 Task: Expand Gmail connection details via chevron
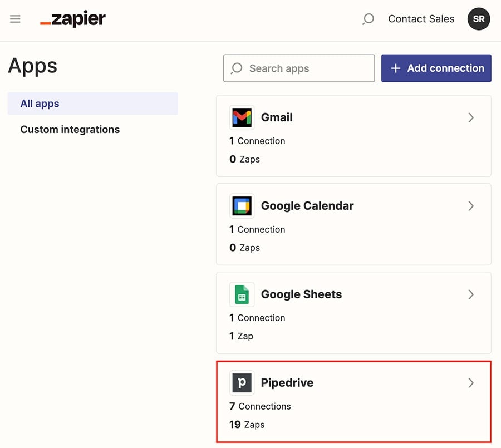[471, 117]
